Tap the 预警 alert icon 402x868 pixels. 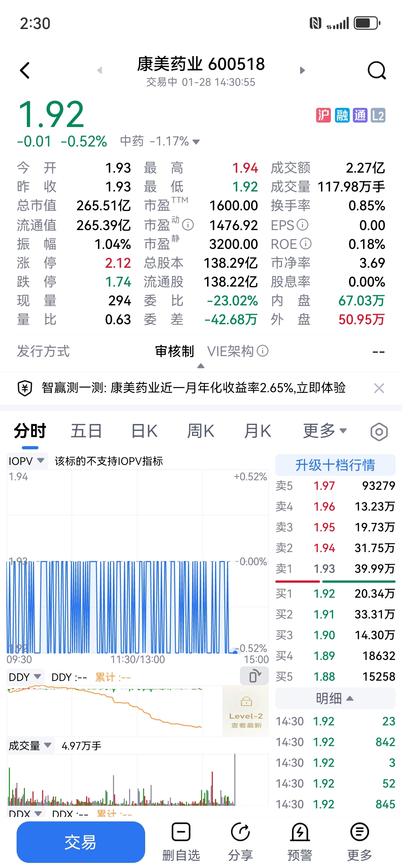coord(300,841)
